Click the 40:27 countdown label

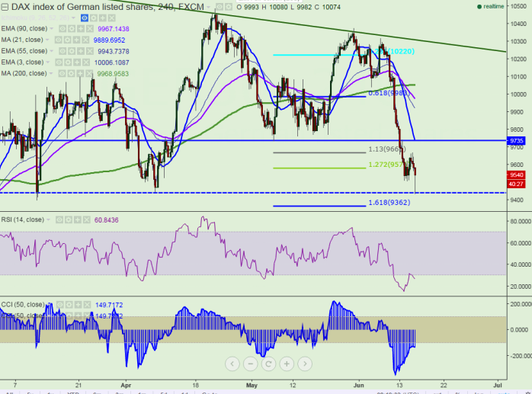[x=517, y=184]
